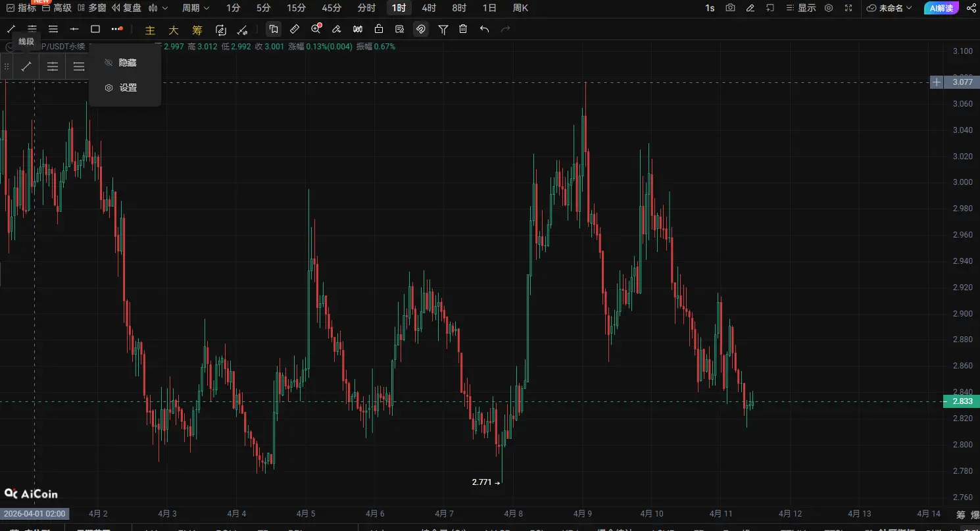Click the 2.833 current price label
Image resolution: width=980 pixels, height=531 pixels.
click(961, 401)
